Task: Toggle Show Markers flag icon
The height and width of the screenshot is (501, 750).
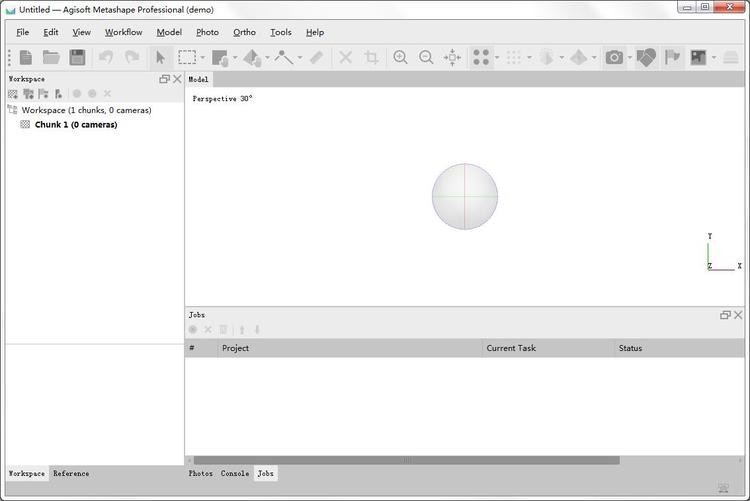Action: (x=673, y=57)
